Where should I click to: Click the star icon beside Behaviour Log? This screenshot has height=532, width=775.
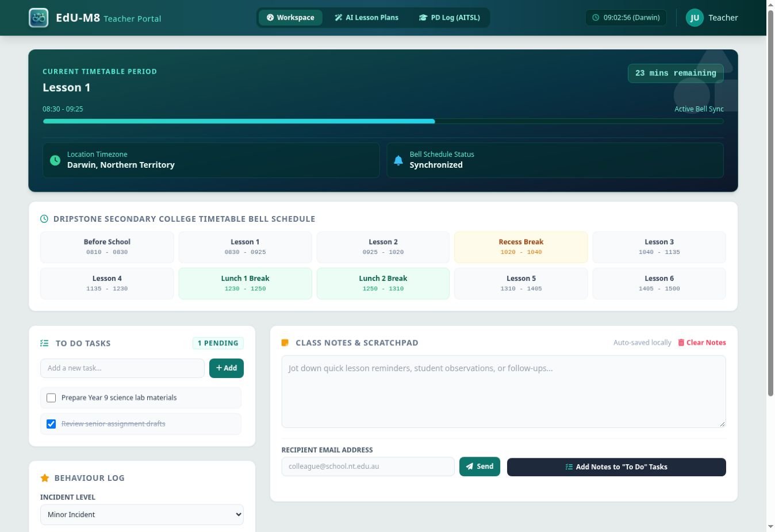pyautogui.click(x=45, y=478)
